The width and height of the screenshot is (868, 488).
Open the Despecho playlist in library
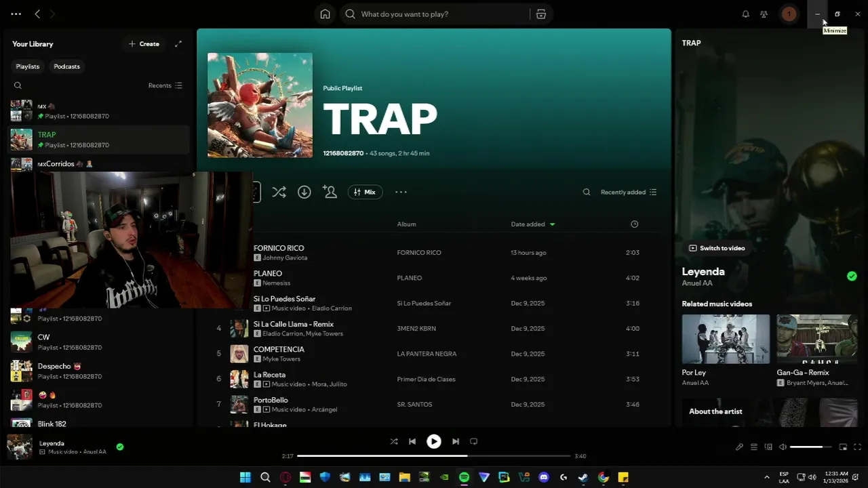coord(100,371)
